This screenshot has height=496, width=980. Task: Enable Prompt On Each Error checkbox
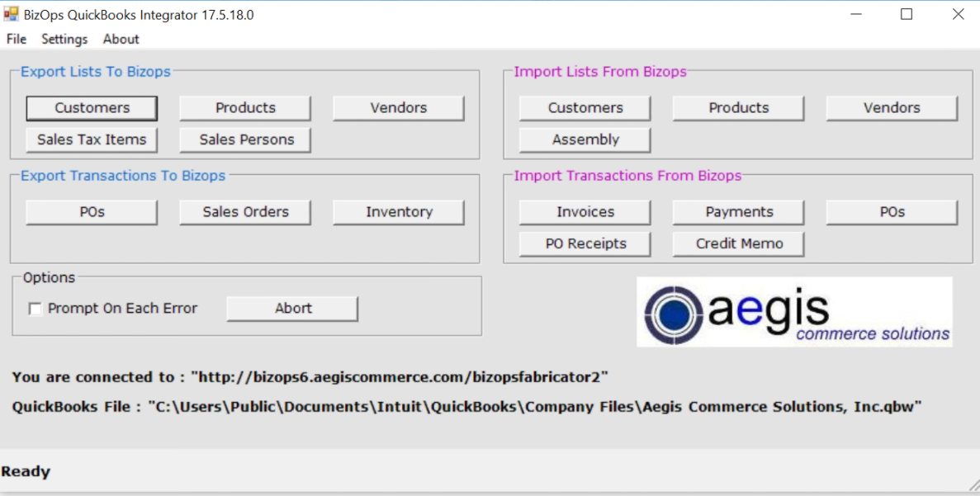pos(36,309)
